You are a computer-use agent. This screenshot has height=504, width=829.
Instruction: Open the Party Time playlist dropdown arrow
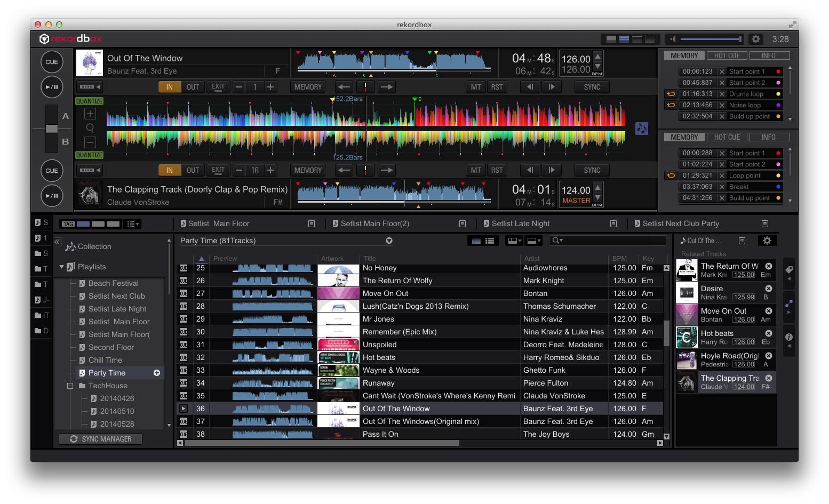389,241
